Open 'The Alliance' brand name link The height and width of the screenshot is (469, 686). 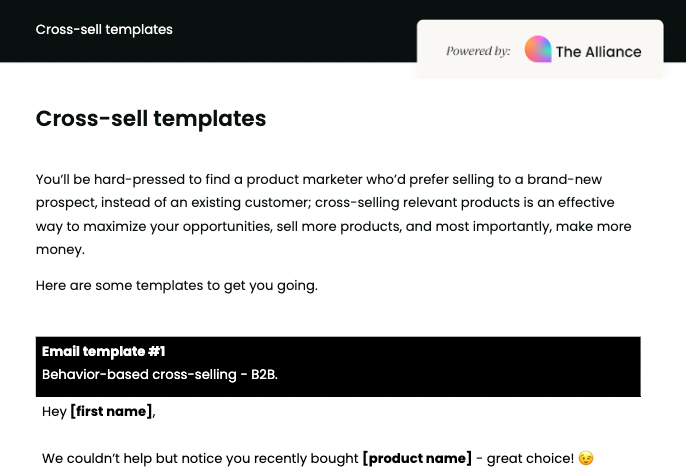[x=598, y=51]
